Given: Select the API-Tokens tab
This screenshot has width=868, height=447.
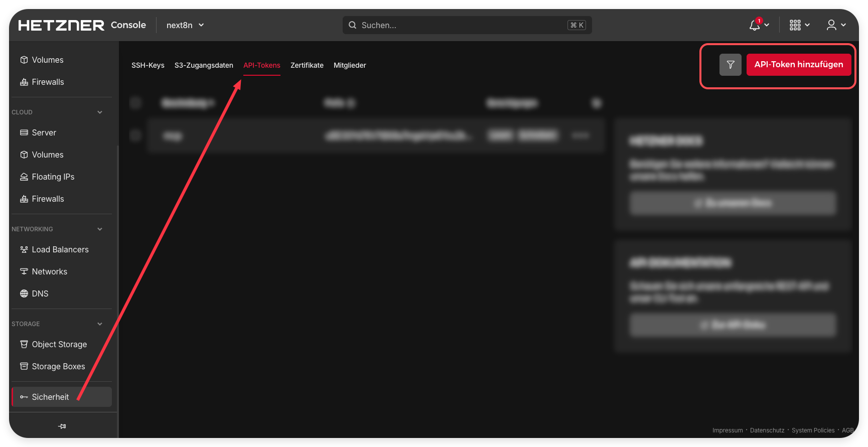Looking at the screenshot, I should tap(262, 65).
